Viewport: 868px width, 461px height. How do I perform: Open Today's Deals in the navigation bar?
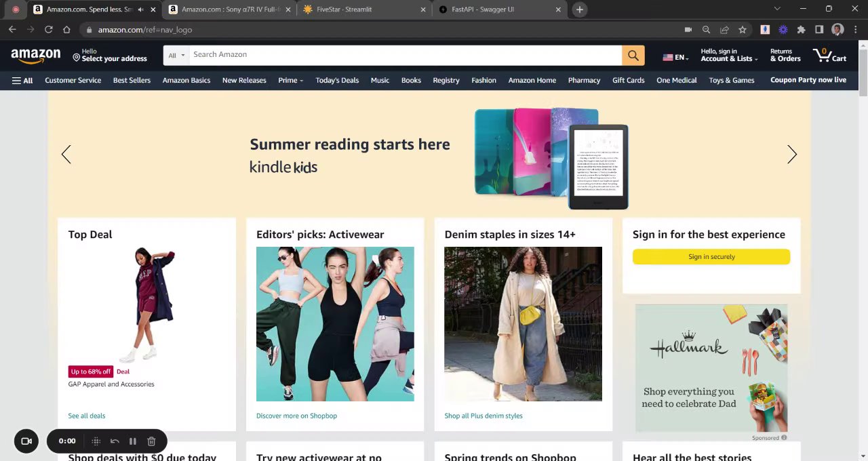coord(337,81)
